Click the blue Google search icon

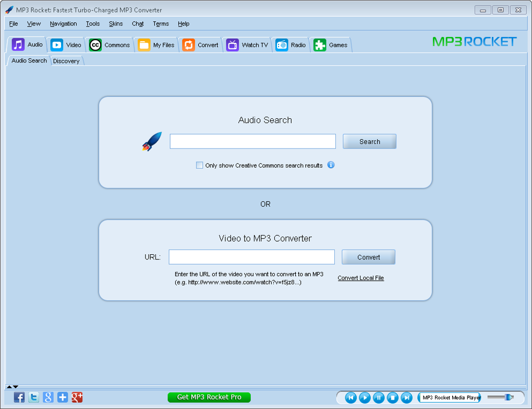point(48,397)
